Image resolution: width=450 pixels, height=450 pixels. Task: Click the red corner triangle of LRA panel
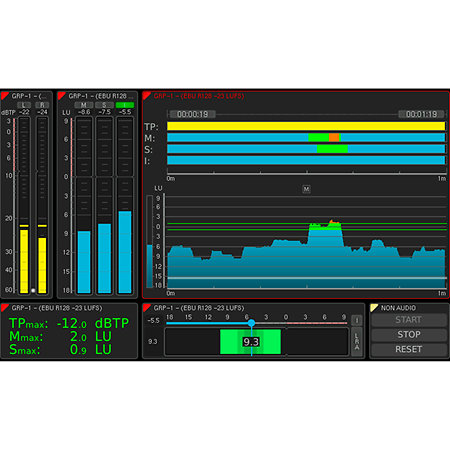(147, 307)
